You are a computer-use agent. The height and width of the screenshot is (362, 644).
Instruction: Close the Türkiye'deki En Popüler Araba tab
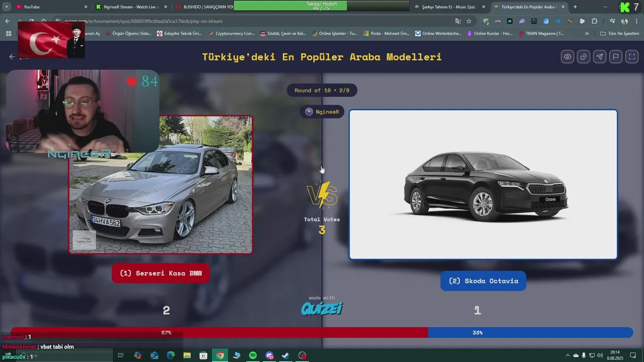click(x=563, y=7)
